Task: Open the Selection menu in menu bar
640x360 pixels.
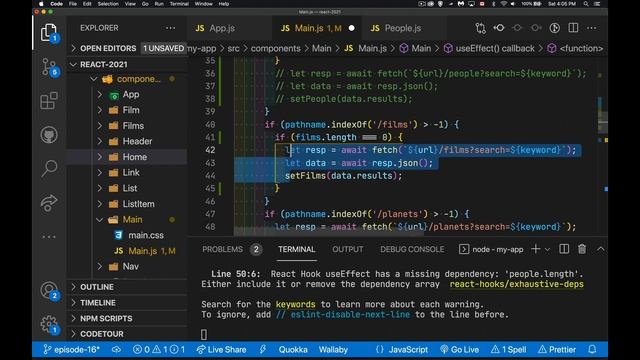Action: pyautogui.click(x=108, y=4)
